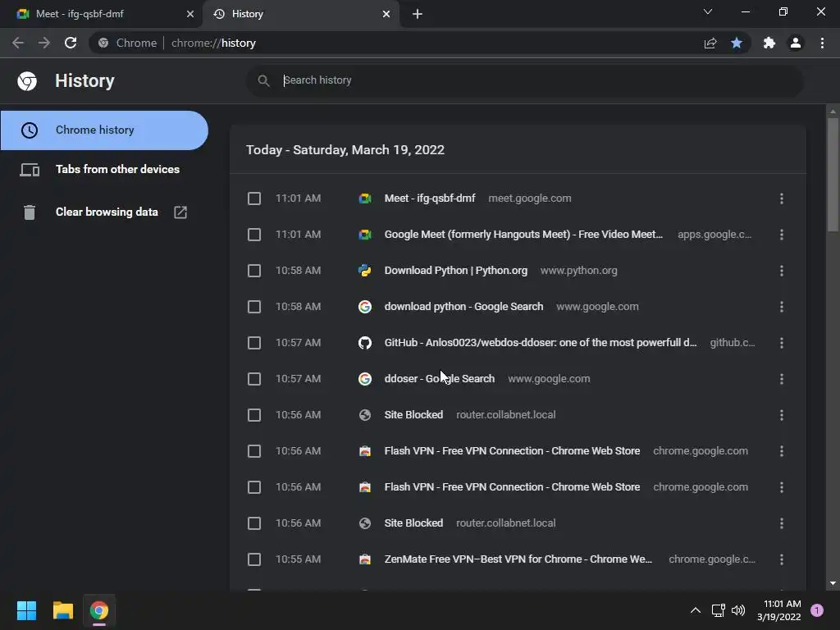Focus the Search history field
The height and width of the screenshot is (630, 840).
pos(525,80)
